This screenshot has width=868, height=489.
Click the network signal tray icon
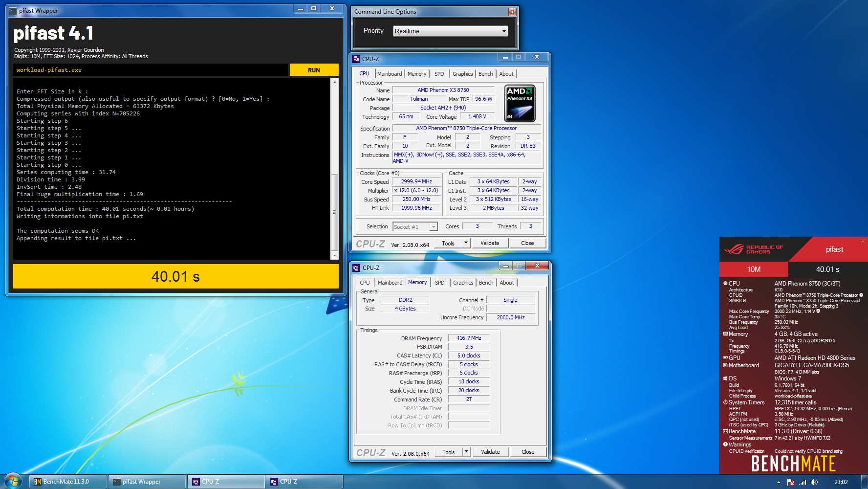pyautogui.click(x=802, y=482)
